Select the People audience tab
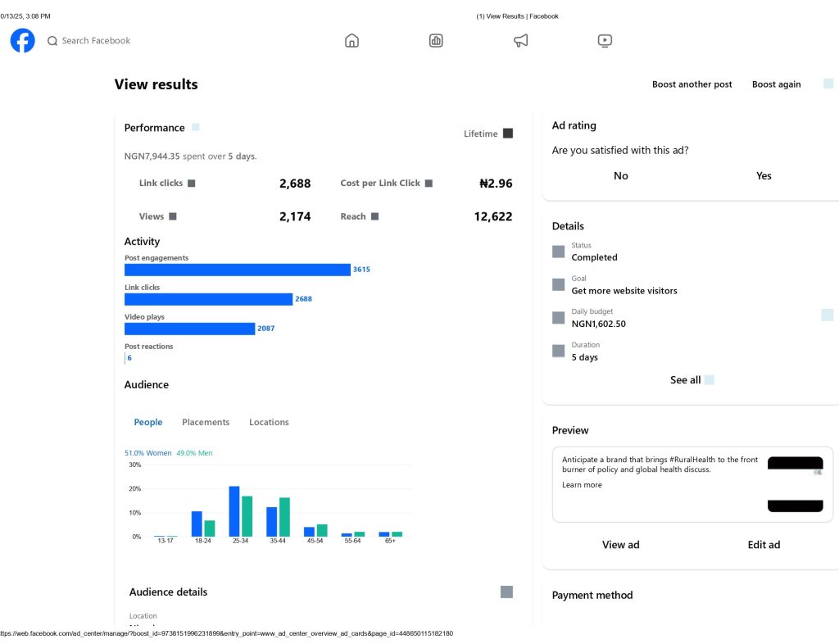 [148, 422]
